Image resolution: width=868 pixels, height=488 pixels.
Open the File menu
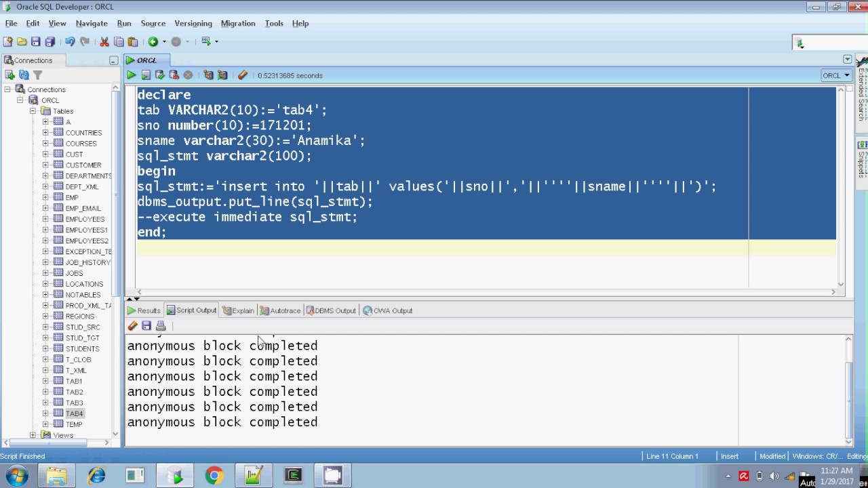11,23
